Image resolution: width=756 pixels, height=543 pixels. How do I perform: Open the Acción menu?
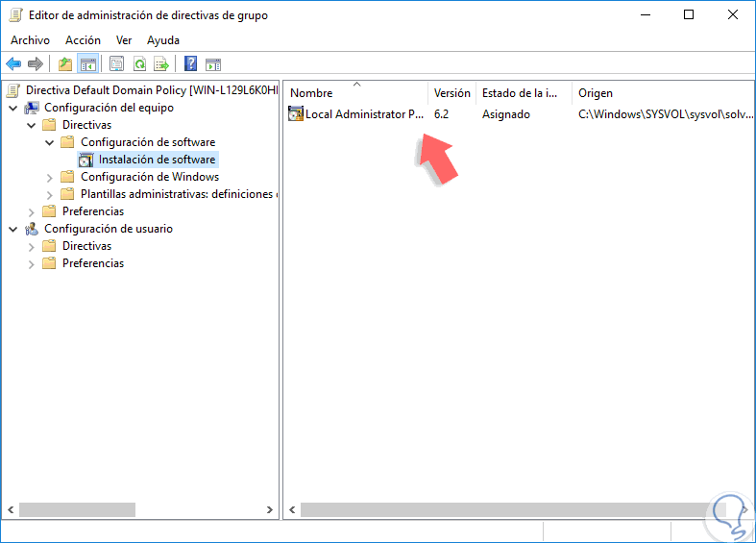pyautogui.click(x=83, y=40)
